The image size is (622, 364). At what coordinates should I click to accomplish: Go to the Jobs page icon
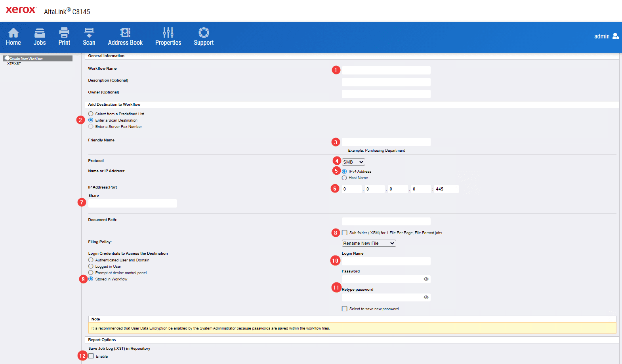(40, 32)
